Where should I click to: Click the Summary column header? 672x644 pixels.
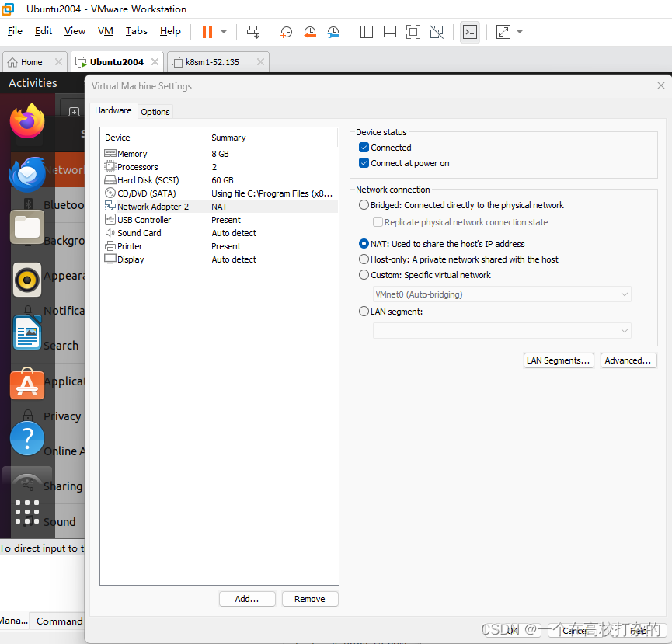pos(228,138)
